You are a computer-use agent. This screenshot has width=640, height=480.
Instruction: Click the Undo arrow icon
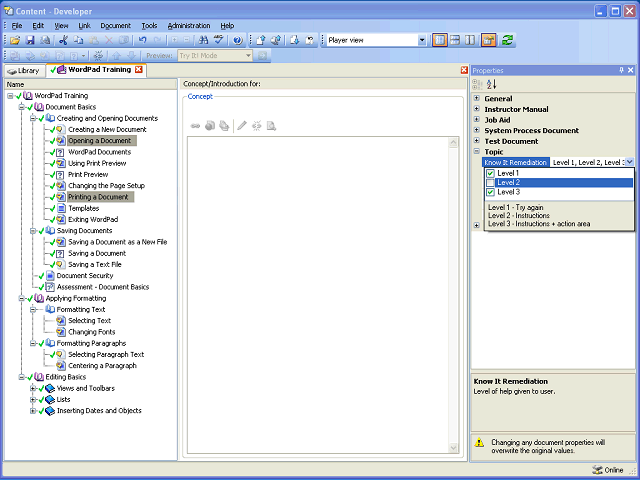coord(142,40)
